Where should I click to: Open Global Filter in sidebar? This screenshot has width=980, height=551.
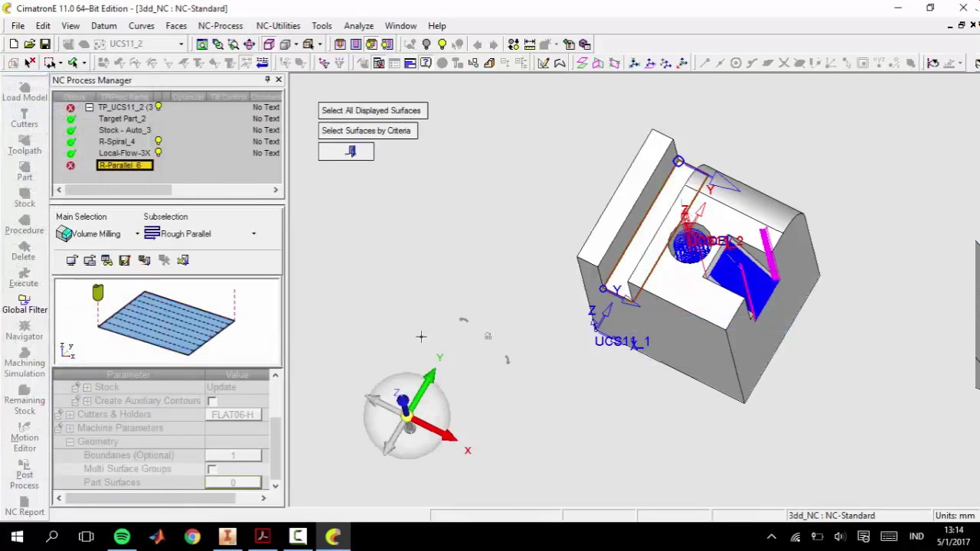24,304
